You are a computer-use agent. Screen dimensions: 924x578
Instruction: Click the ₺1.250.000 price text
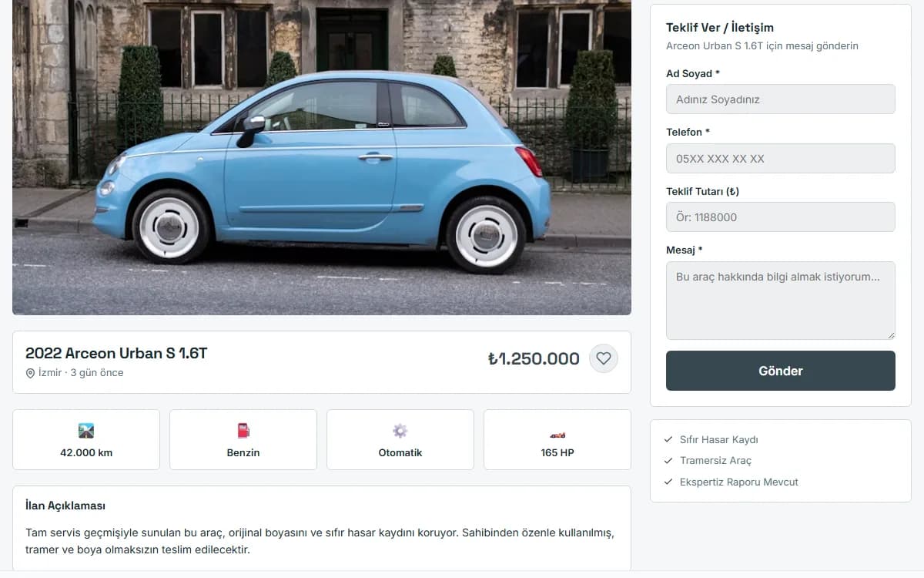click(534, 358)
